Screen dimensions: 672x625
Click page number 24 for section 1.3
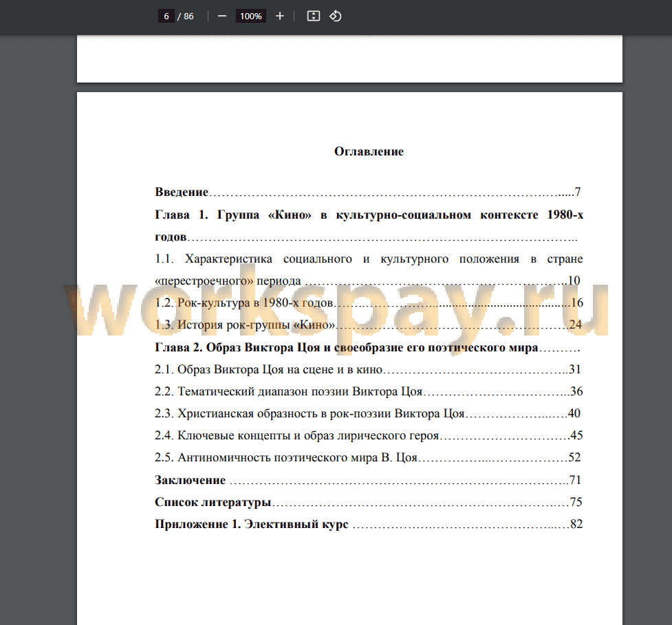576,325
